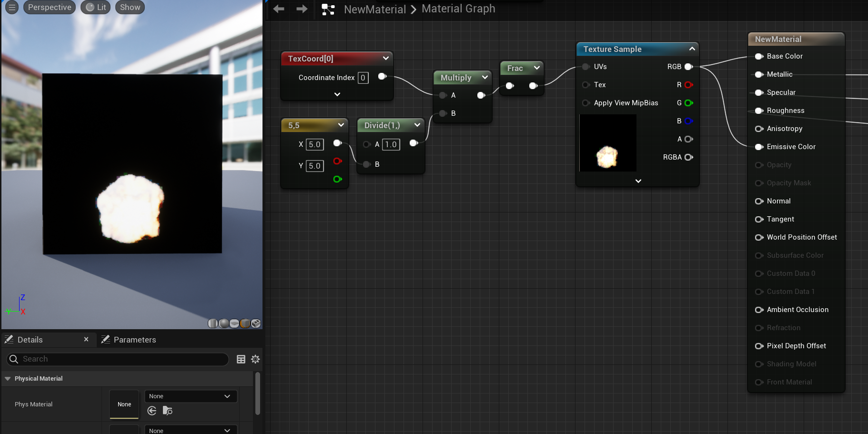Click the Details panel vertical scrollbar
The height and width of the screenshot is (434, 868).
click(x=258, y=394)
